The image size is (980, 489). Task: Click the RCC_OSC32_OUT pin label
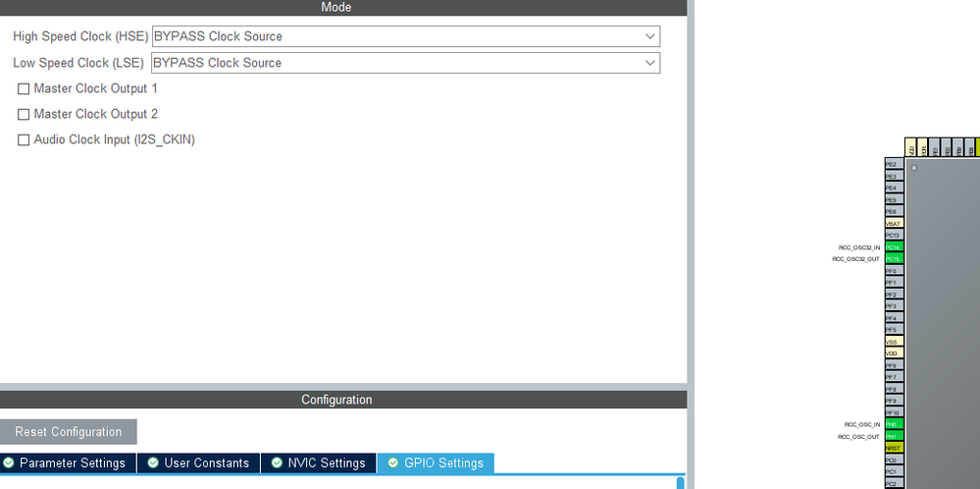(856, 259)
